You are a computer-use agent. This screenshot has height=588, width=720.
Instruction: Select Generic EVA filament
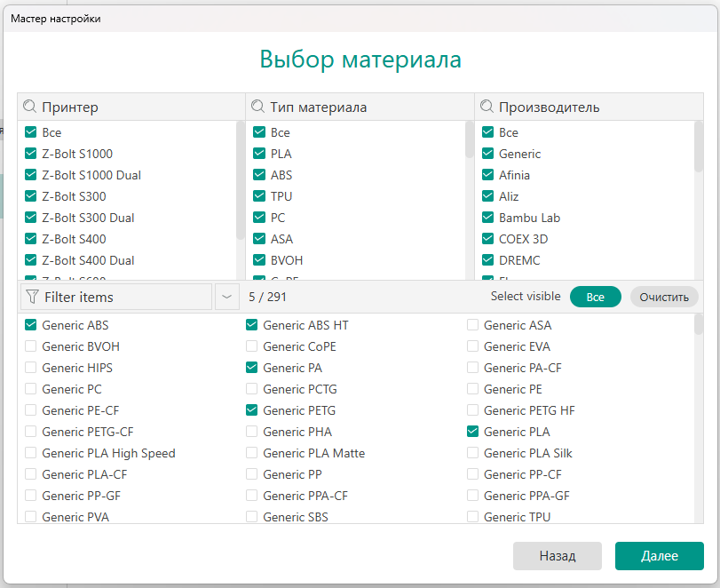(x=472, y=346)
